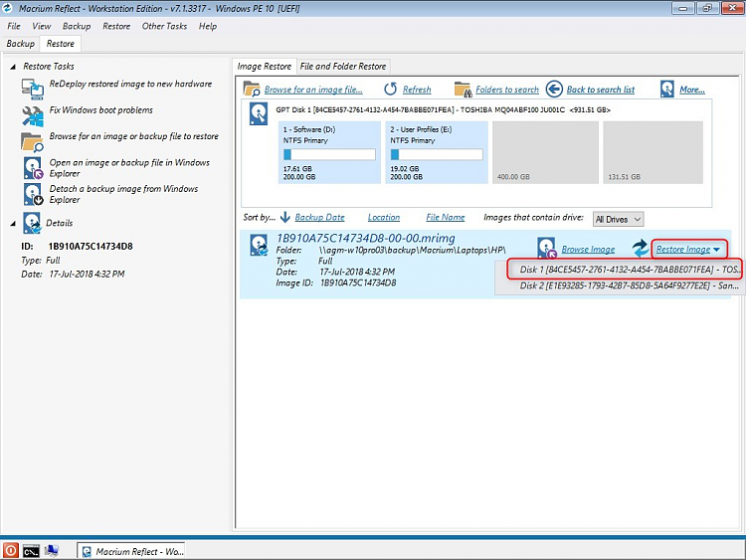Open the command prompt taskbar icon
This screenshot has height=560, width=746.
(x=31, y=551)
